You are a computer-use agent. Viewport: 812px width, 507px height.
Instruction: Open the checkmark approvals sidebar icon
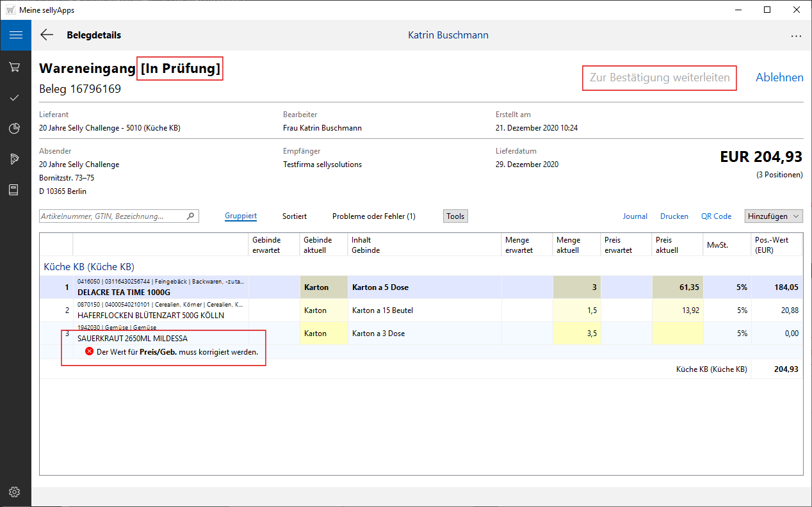(15, 98)
